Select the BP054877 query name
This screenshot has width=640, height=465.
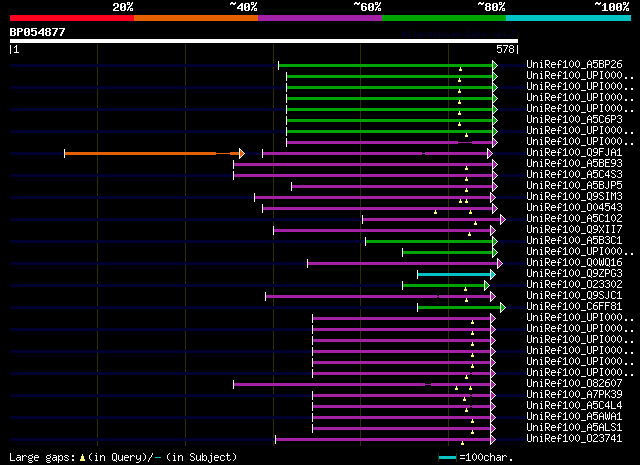click(x=37, y=32)
